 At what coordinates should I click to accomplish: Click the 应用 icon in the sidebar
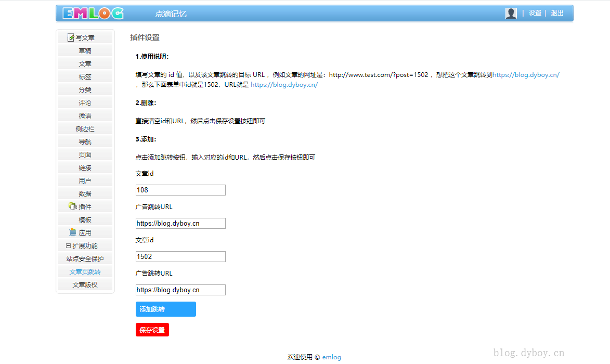click(x=74, y=232)
